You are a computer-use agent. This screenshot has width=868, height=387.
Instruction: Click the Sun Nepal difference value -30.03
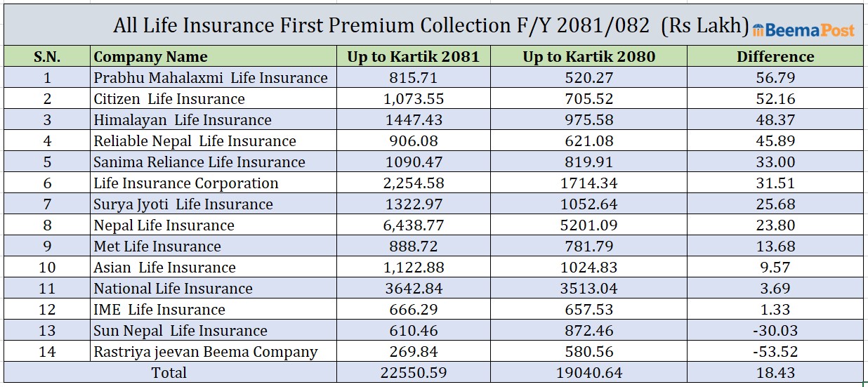click(775, 331)
